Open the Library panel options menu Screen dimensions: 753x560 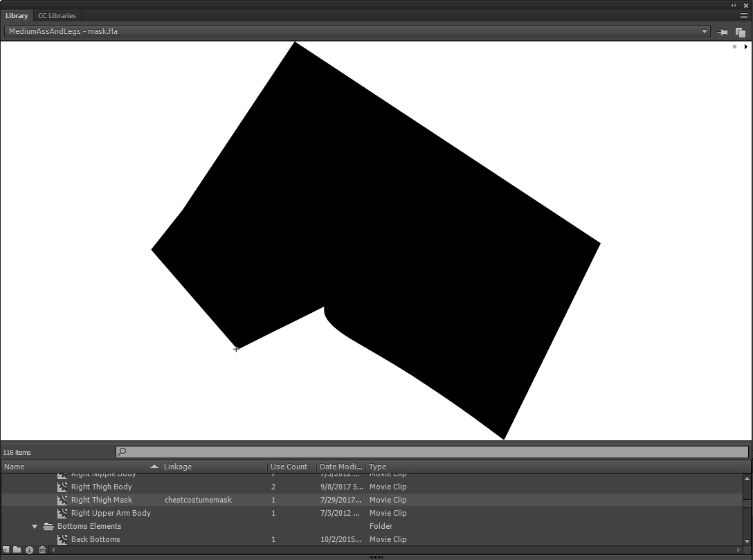pyautogui.click(x=744, y=15)
